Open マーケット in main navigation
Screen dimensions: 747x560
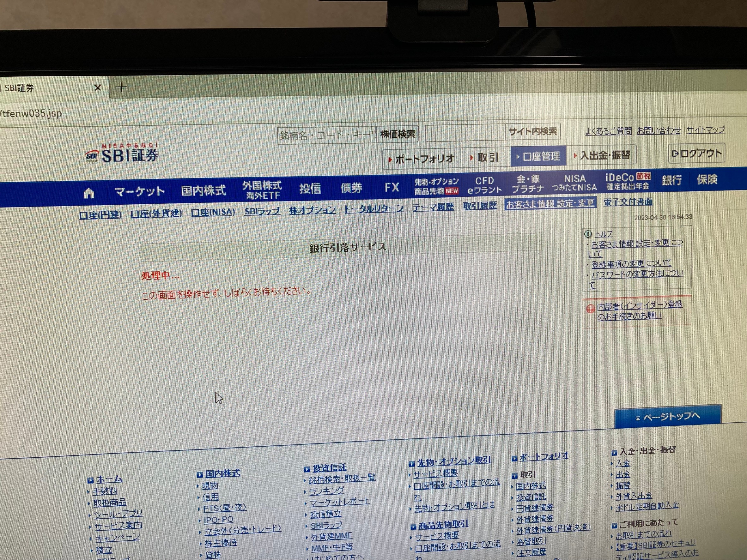point(140,192)
